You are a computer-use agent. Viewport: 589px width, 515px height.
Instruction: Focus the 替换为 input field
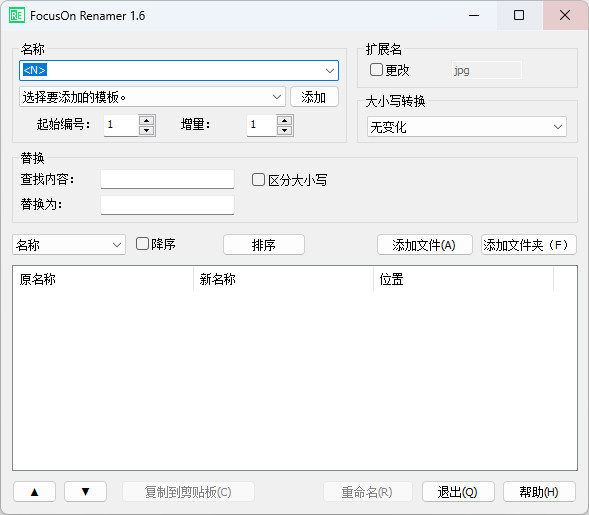click(167, 205)
